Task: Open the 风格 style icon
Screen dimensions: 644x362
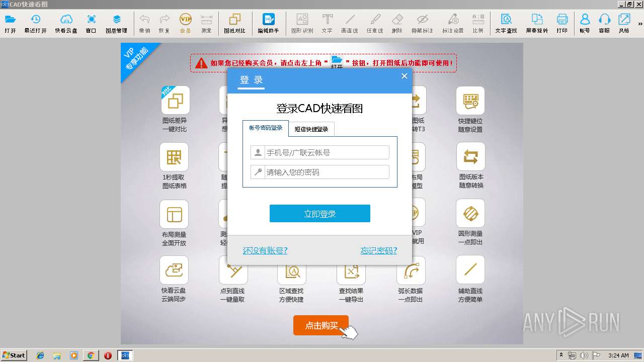Action: coord(624,24)
